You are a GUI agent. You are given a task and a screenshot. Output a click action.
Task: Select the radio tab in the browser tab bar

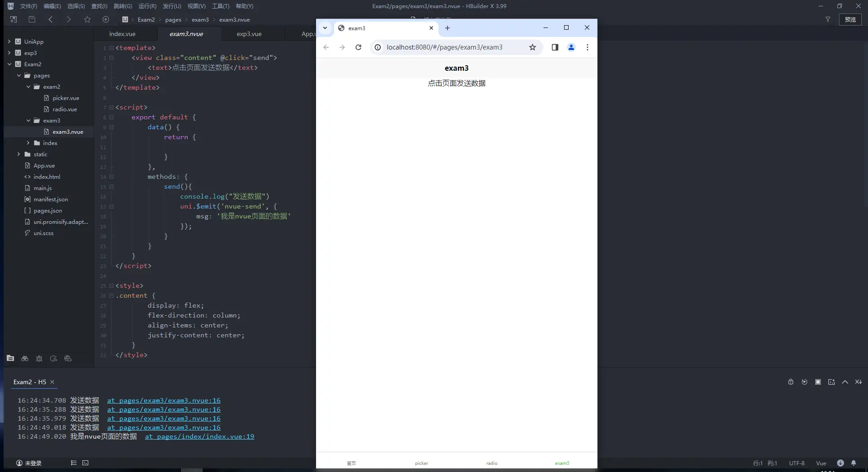point(492,463)
